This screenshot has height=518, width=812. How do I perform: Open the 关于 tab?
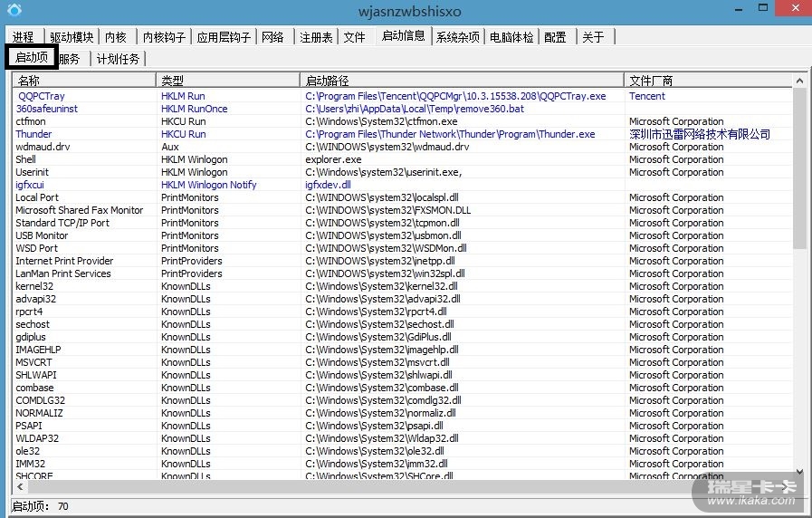point(593,37)
